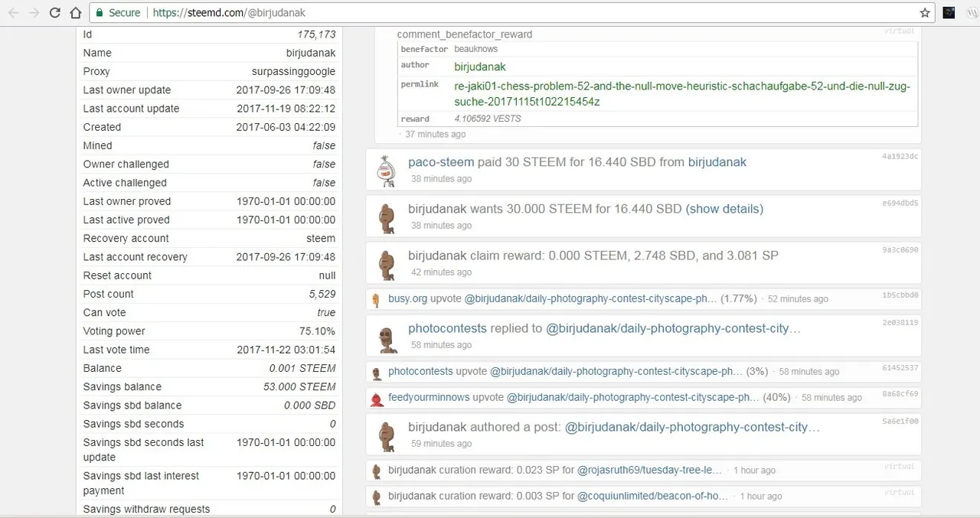Click busy.org small avatar
The height and width of the screenshot is (518, 980).
(376, 299)
